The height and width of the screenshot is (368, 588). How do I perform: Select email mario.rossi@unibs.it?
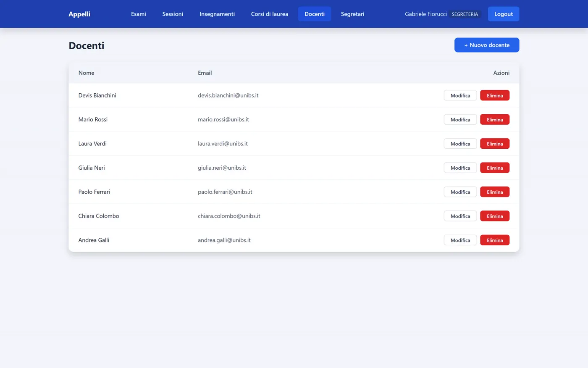[223, 119]
